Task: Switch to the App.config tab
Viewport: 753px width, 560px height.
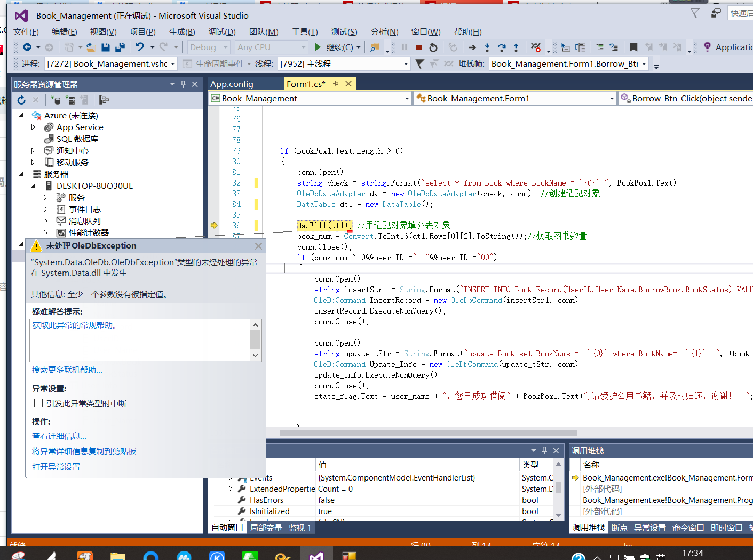Action: (232, 84)
